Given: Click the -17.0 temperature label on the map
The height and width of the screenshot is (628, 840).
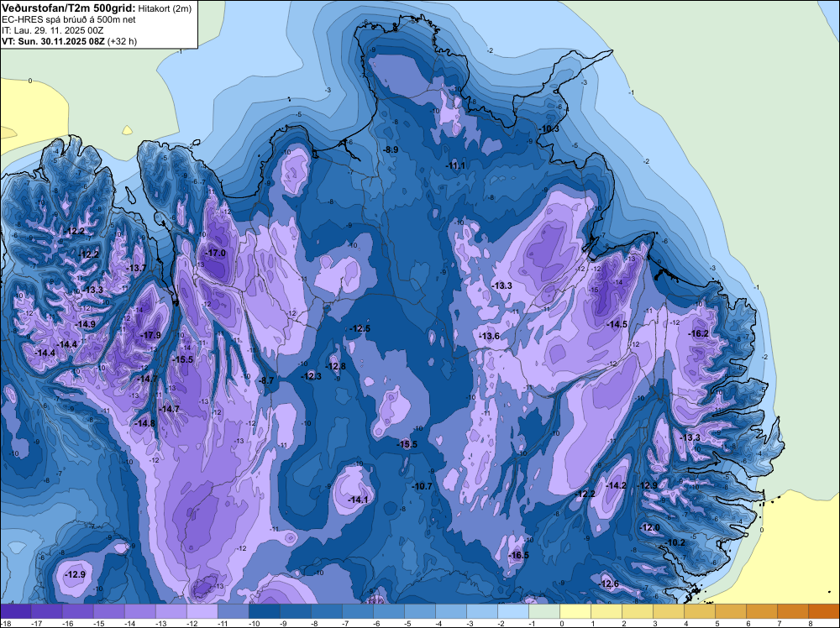Looking at the screenshot, I should pos(216,253).
